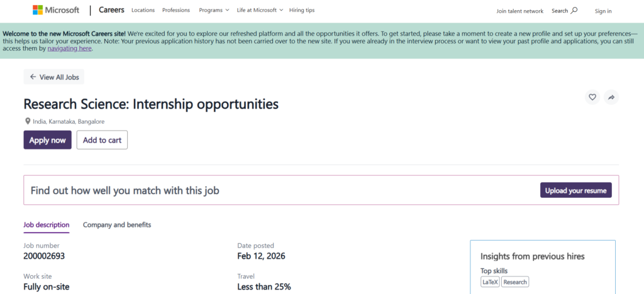Screen dimensions: 644x294
Task: Expand the Programs dropdown menu
Action: pyautogui.click(x=214, y=11)
